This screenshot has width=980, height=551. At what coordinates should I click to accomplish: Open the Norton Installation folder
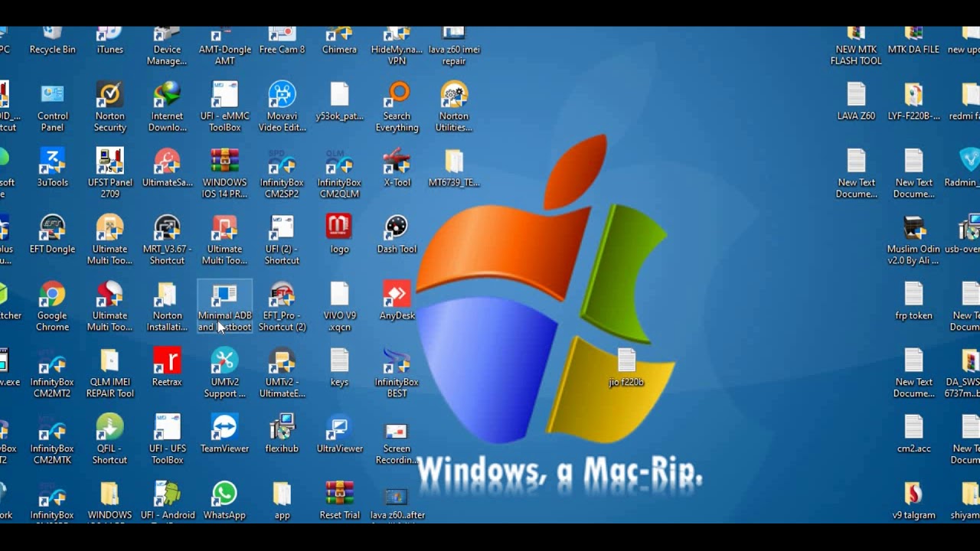click(167, 307)
